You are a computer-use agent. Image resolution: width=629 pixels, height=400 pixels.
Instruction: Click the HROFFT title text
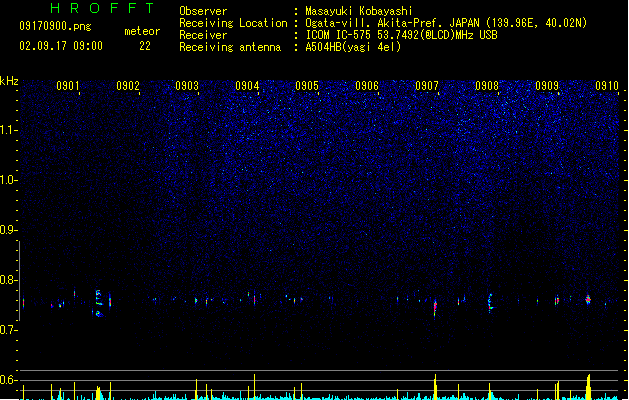coord(102,8)
